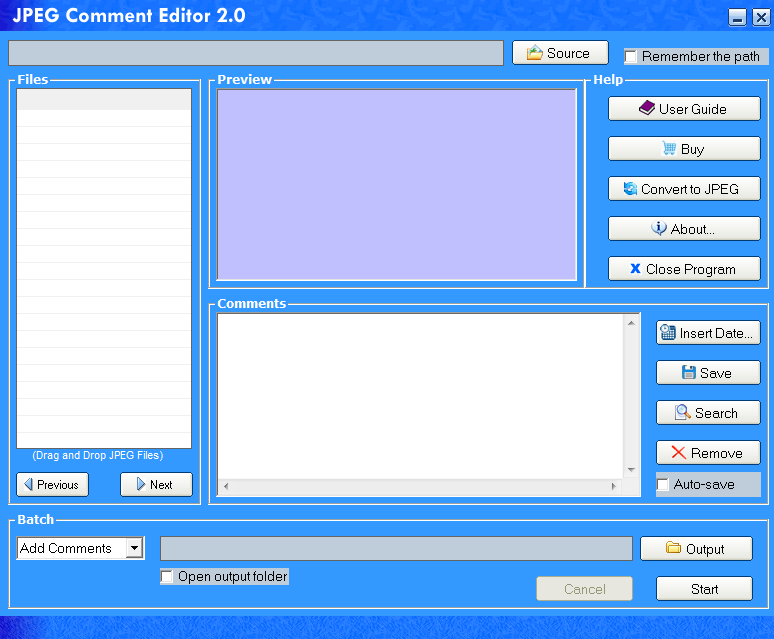Click the disabled Cancel button
The image size is (774, 639).
pos(584,589)
